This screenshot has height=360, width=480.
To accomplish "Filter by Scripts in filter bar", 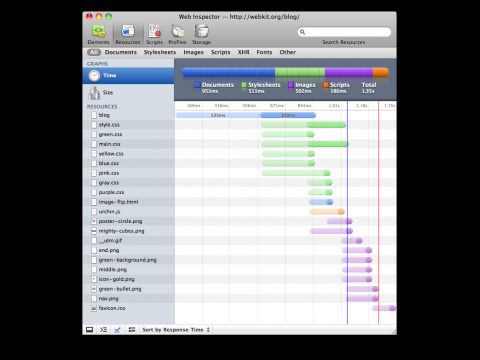I will coord(220,52).
